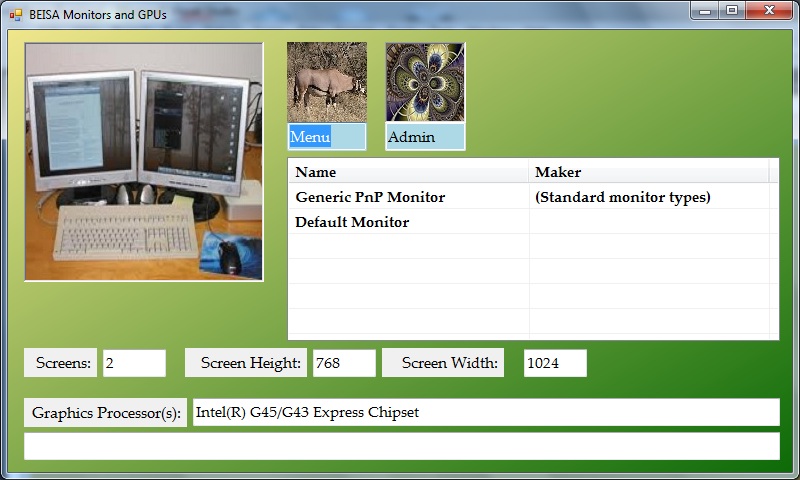Sort table by Maker column header

(648, 172)
